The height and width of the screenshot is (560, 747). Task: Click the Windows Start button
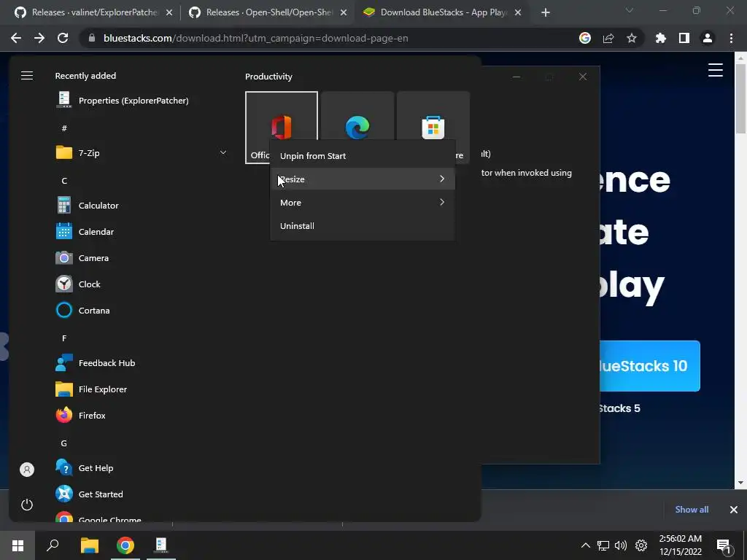click(18, 545)
